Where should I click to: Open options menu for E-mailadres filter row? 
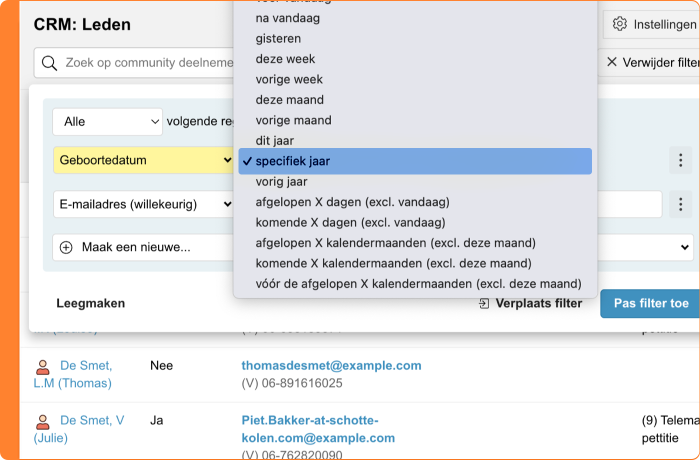(x=680, y=204)
